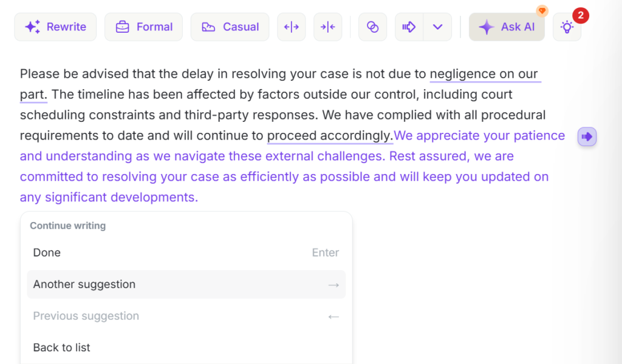This screenshot has width=622, height=364.
Task: Click underlined phrase "negligence on our"
Action: pos(484,74)
